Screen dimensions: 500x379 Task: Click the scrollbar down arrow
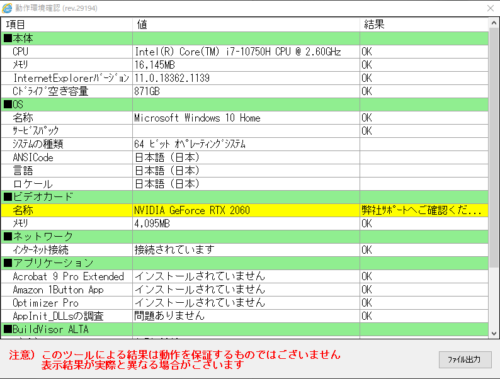[494, 333]
